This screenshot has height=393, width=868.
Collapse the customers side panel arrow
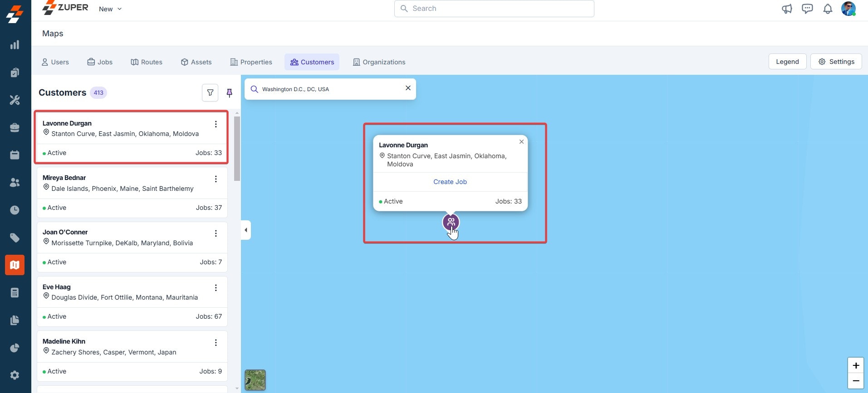click(x=245, y=230)
